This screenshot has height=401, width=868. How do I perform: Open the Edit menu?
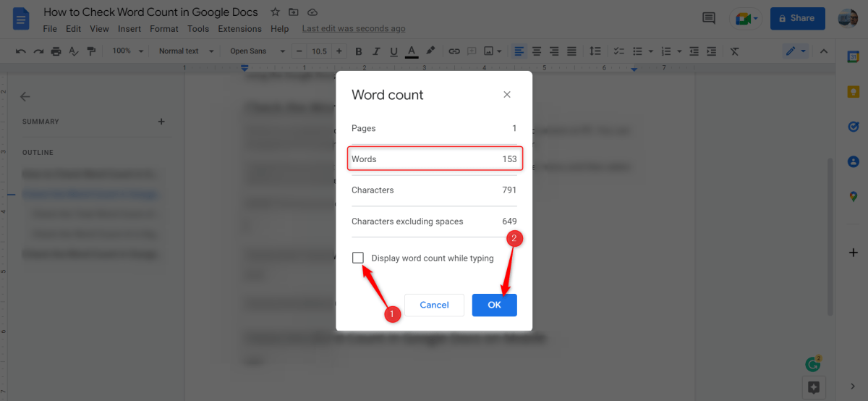[73, 29]
